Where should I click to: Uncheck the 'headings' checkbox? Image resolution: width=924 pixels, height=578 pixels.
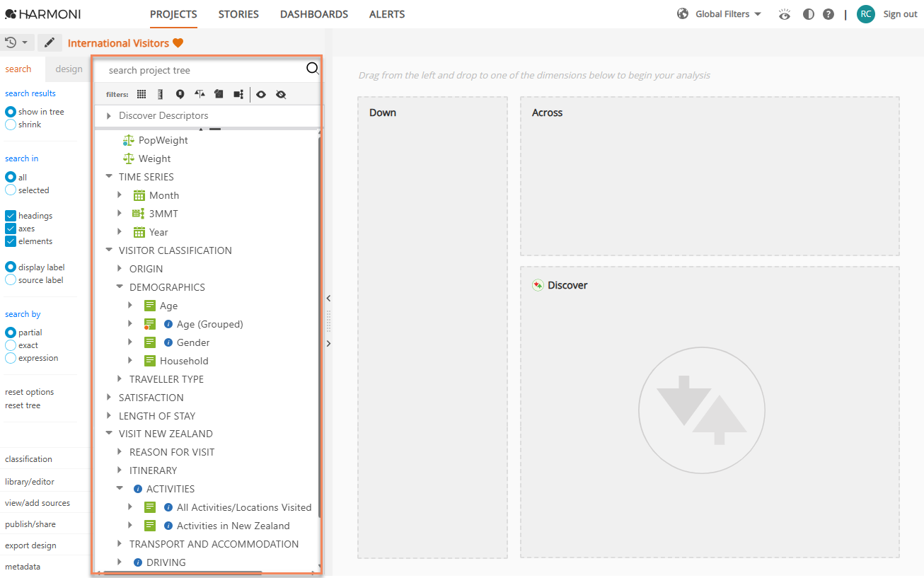point(10,215)
